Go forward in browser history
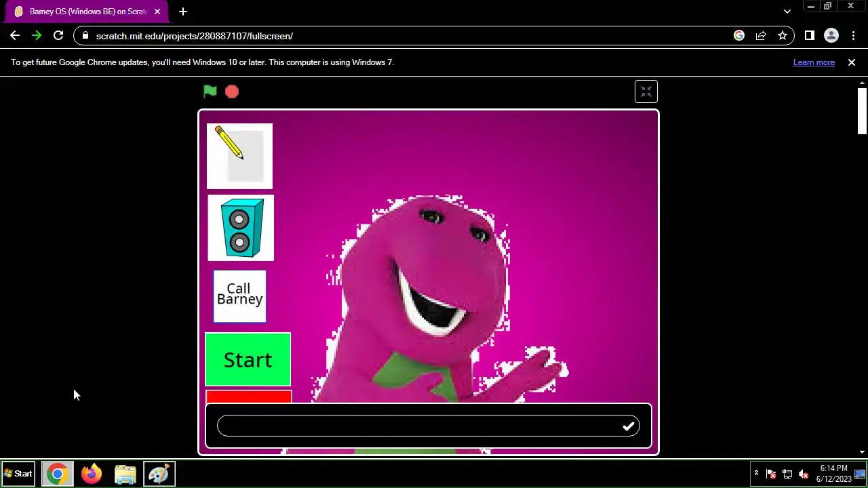 37,36
